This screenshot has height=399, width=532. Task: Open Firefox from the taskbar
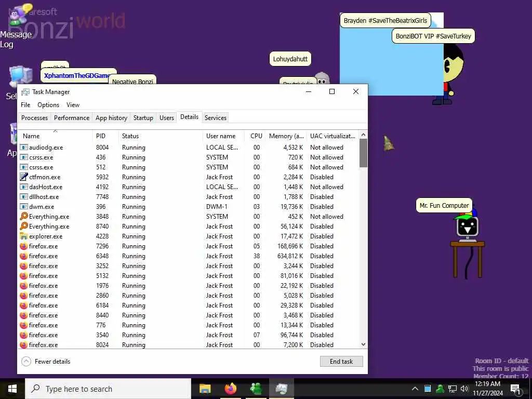pyautogui.click(x=230, y=389)
